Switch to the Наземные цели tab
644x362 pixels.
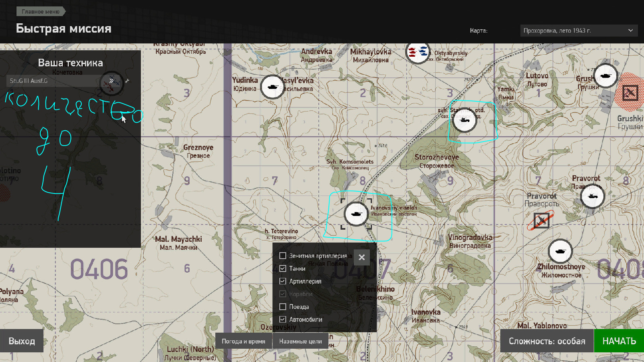pos(301,341)
